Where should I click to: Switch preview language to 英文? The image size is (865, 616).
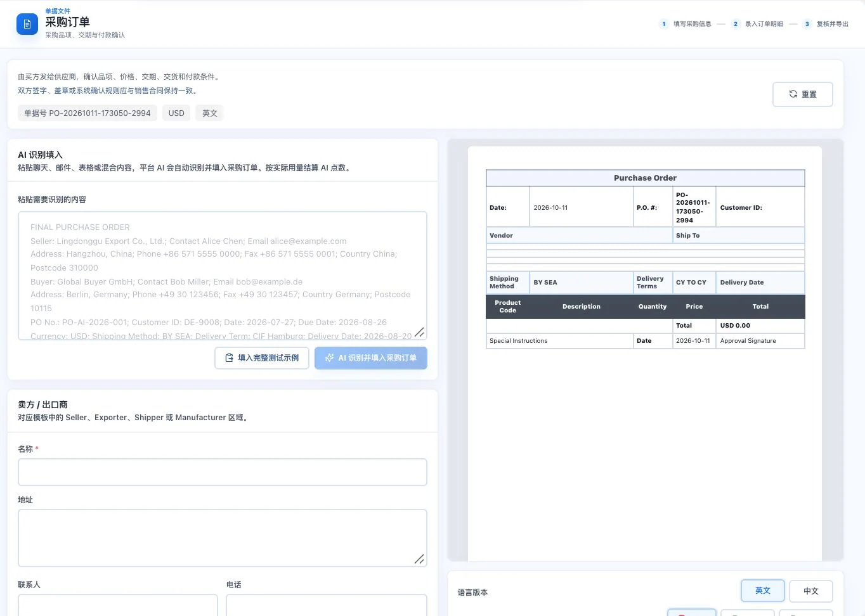tap(763, 591)
